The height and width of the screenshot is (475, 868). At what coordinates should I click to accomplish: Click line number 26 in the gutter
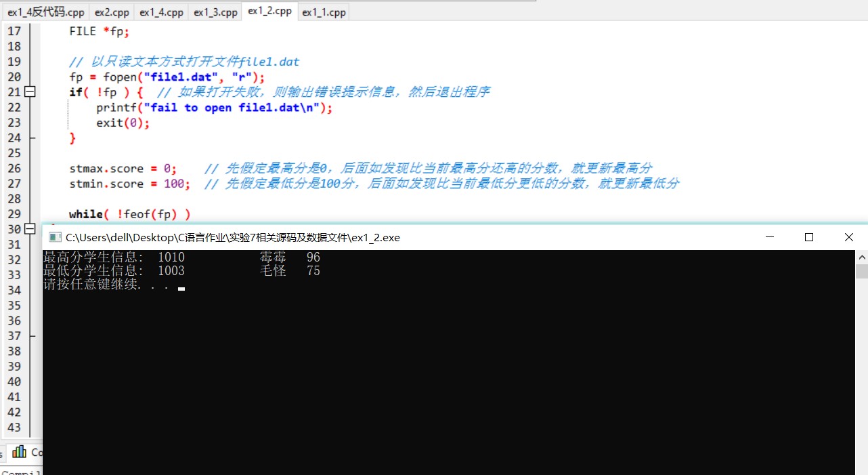[14, 168]
